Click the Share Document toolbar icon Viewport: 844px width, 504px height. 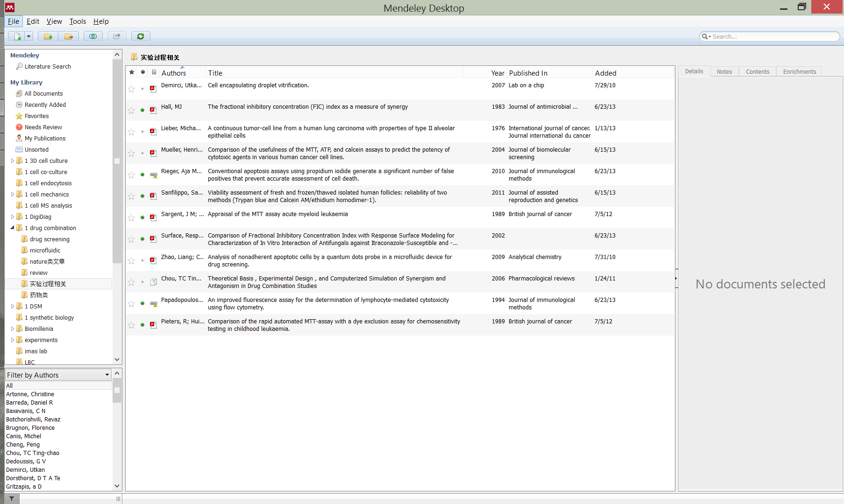click(117, 36)
